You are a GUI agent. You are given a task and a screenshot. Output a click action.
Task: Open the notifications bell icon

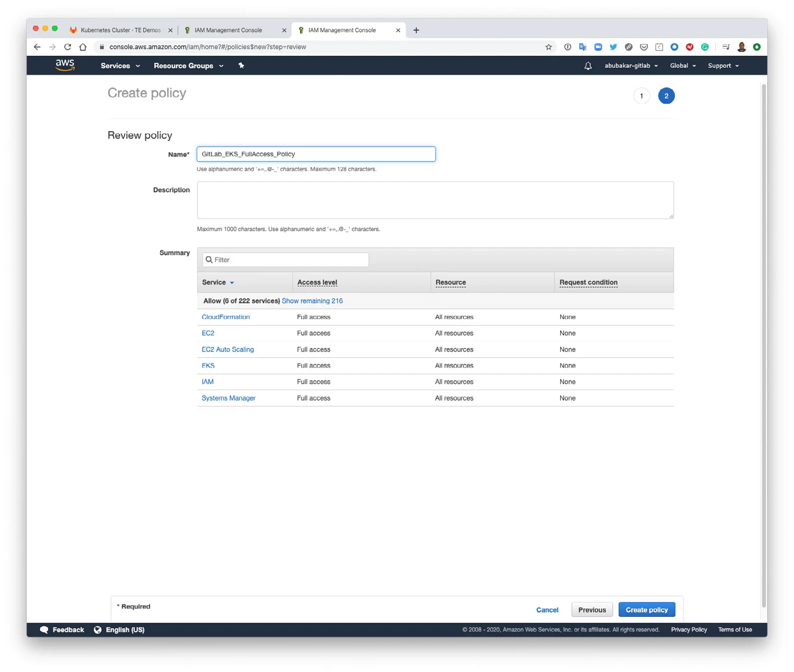pos(588,66)
